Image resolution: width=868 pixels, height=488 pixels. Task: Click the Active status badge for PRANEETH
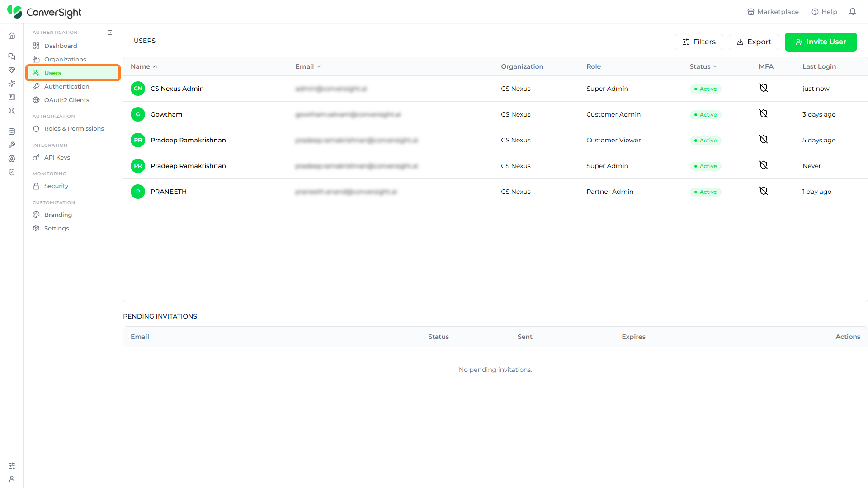click(x=705, y=192)
